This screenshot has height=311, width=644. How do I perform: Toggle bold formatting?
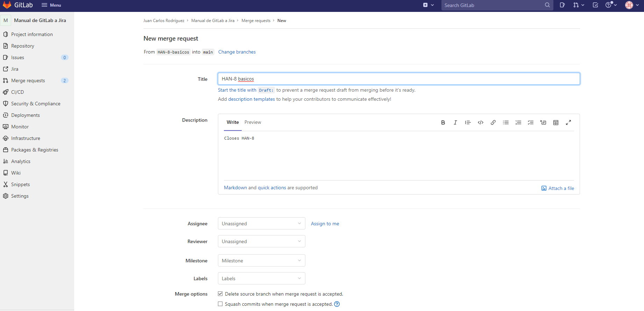click(443, 122)
